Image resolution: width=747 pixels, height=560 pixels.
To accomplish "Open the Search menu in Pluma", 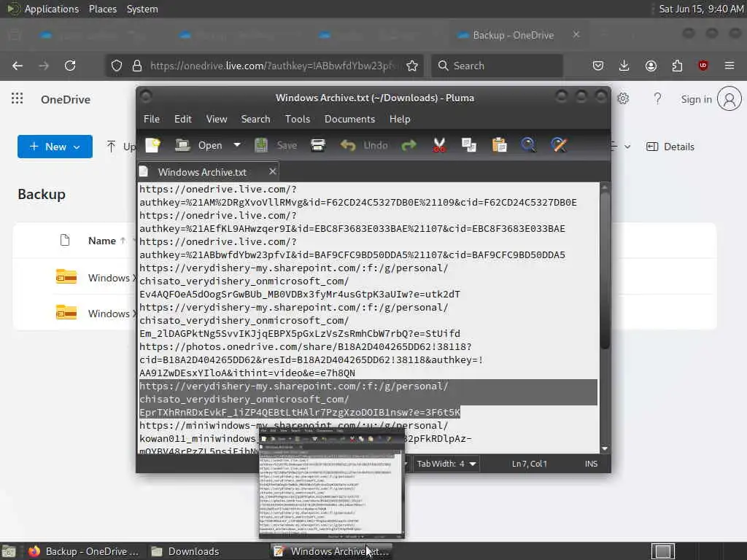I will [x=255, y=119].
